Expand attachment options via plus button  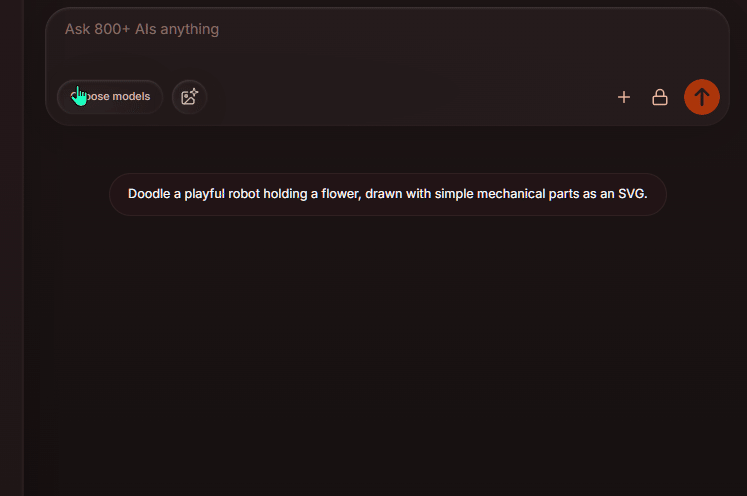point(624,97)
